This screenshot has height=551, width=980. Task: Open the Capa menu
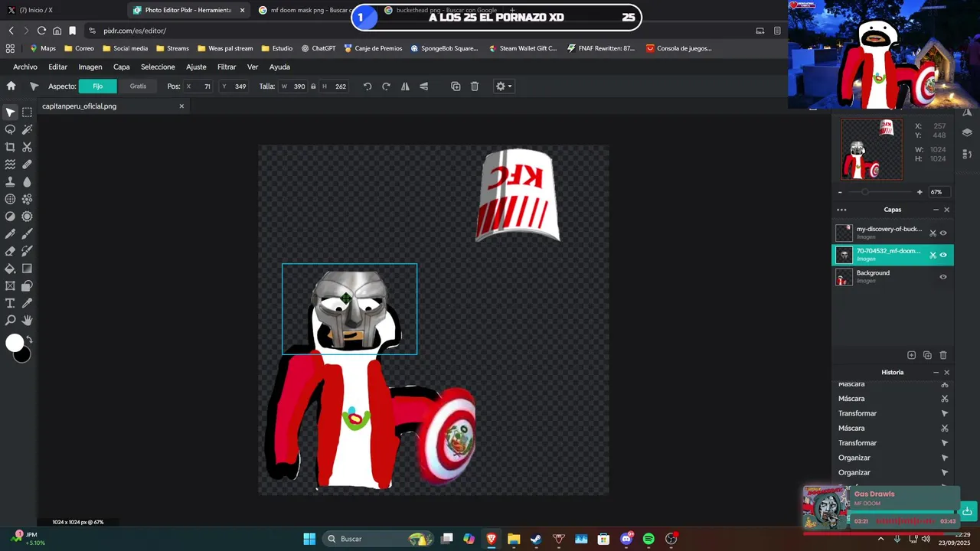(122, 67)
